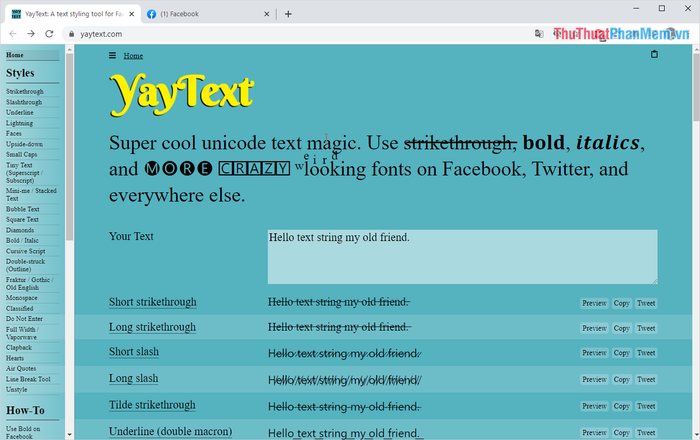700x440 pixels.
Task: Open Tiny Text Superscript link
Action: 25,173
